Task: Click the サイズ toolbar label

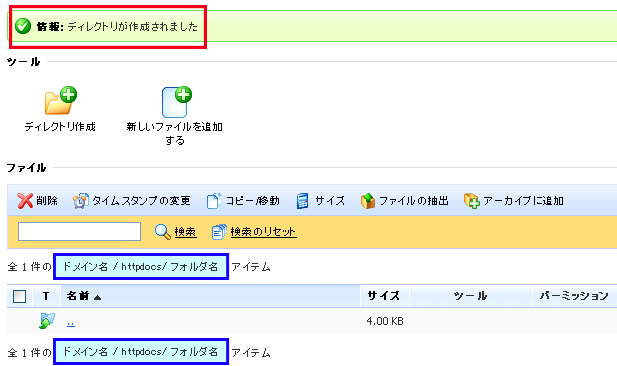Action: (330, 201)
